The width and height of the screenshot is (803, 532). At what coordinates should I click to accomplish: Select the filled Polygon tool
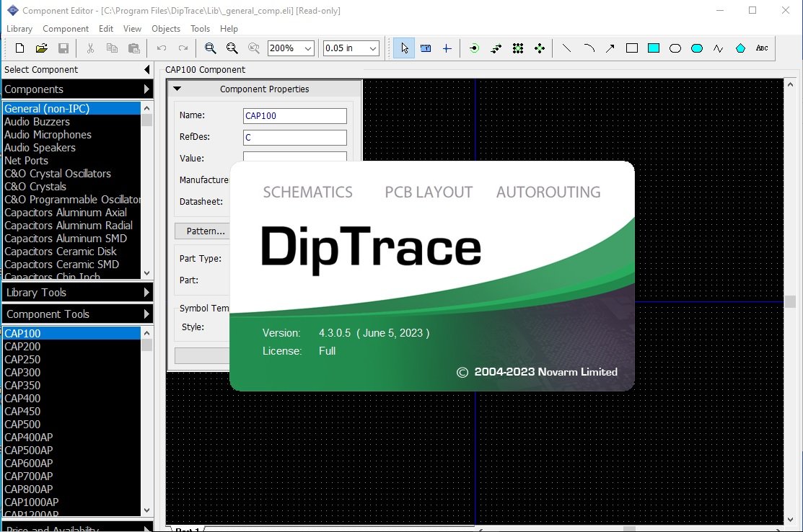point(740,48)
